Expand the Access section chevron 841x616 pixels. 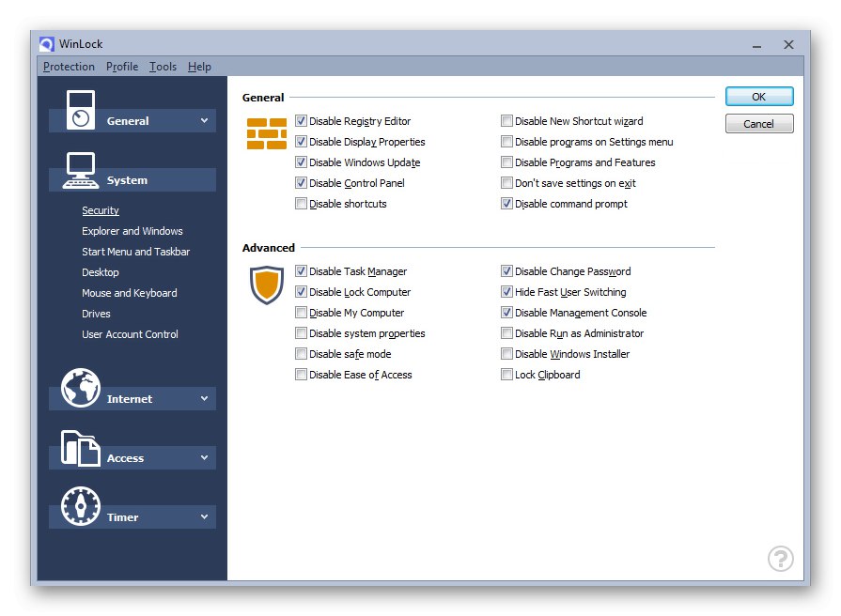[204, 457]
